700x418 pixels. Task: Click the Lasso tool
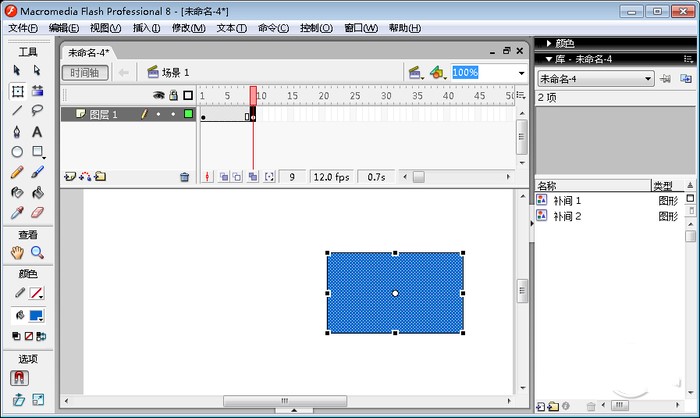click(x=37, y=111)
